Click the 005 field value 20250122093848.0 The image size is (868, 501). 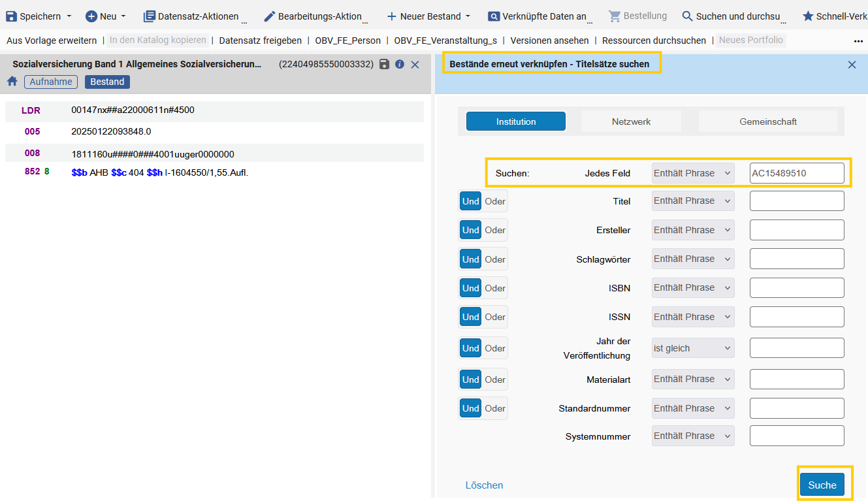click(x=111, y=131)
